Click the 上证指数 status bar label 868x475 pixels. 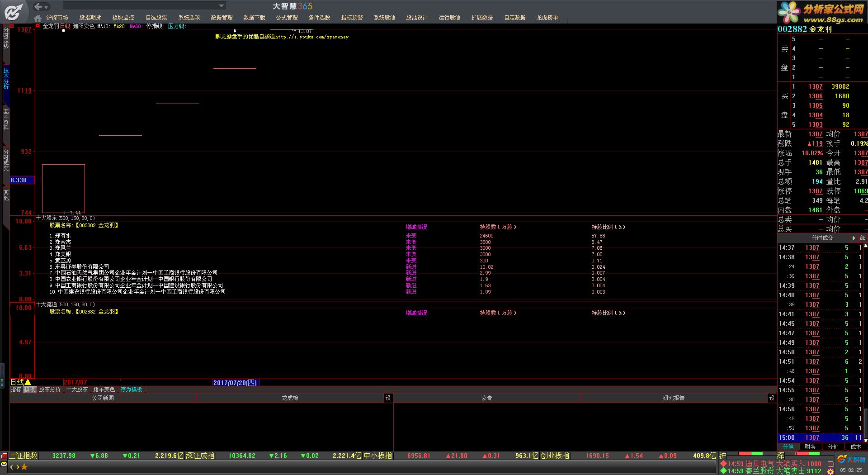tap(24, 456)
